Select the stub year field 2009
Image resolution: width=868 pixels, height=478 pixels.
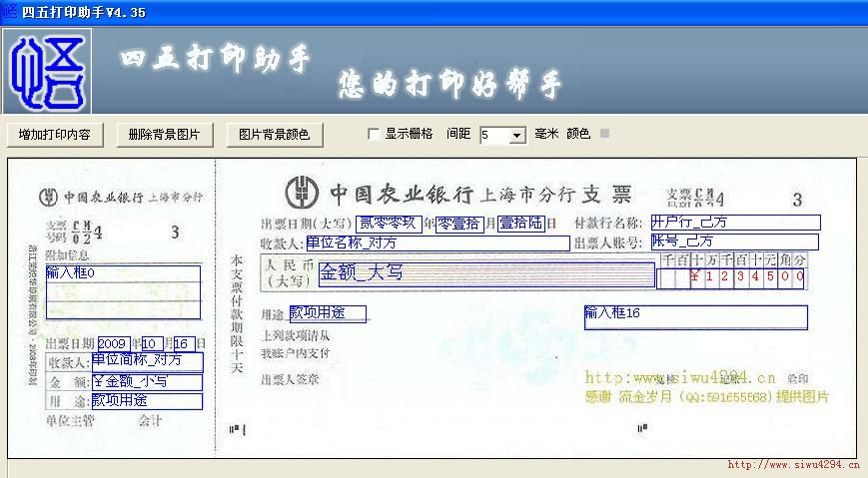pyautogui.click(x=114, y=343)
